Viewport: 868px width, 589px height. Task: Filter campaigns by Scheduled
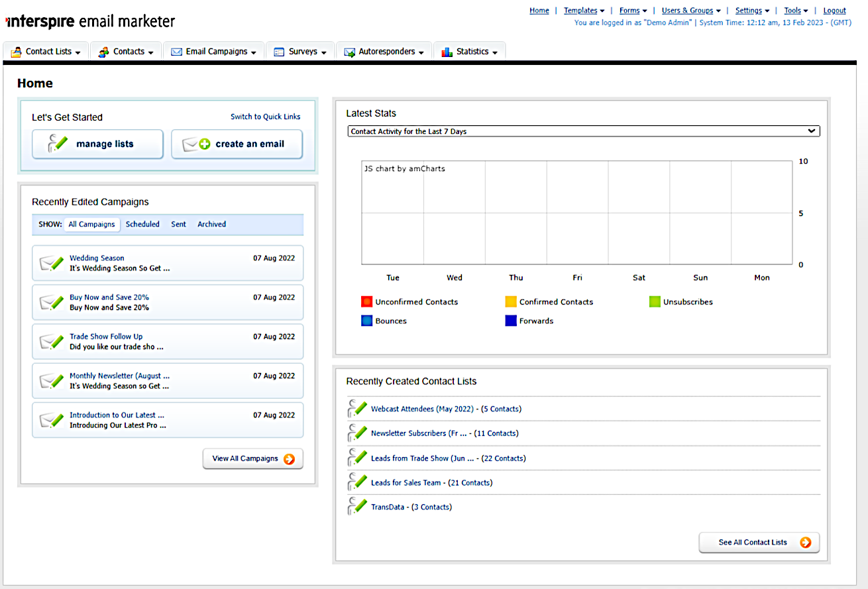coord(142,224)
